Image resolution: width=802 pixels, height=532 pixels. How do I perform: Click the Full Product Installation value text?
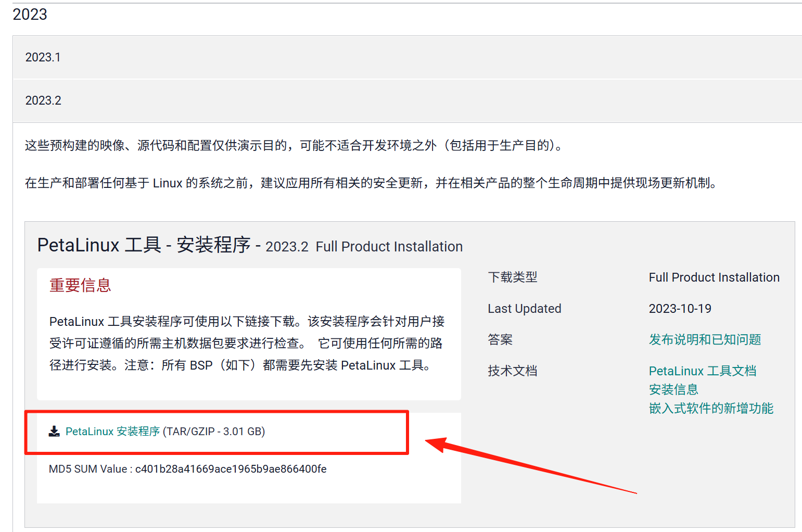[x=714, y=277]
